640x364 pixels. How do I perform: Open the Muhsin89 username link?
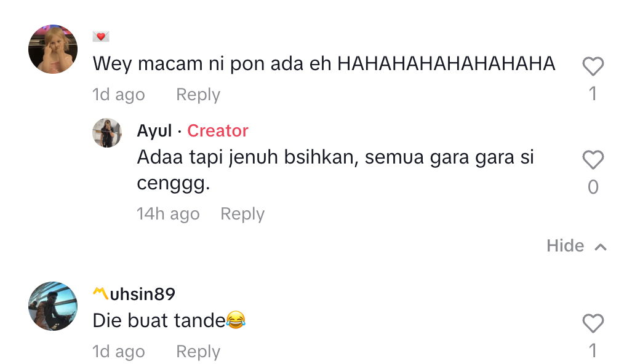[134, 295]
